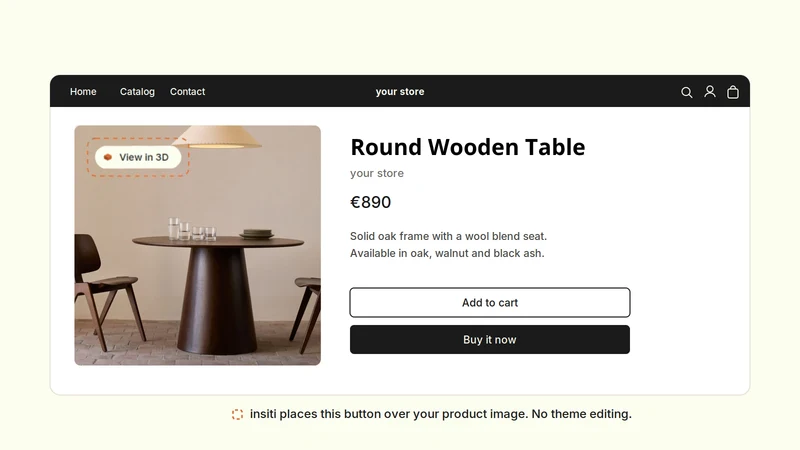Go to the Home menu item
800x450 pixels.
click(83, 92)
